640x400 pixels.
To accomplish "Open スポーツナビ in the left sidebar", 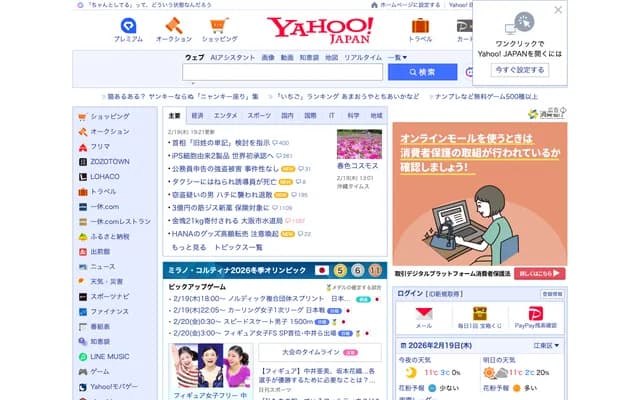I will (x=110, y=297).
